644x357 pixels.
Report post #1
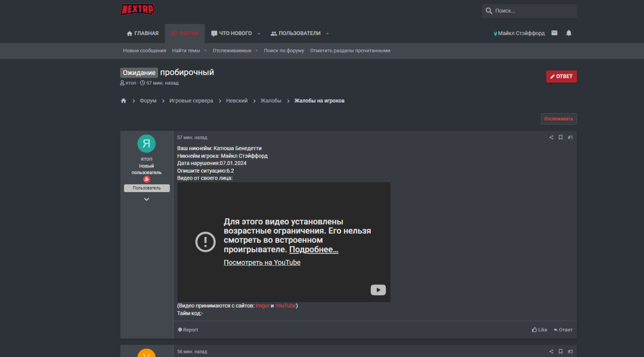188,330
